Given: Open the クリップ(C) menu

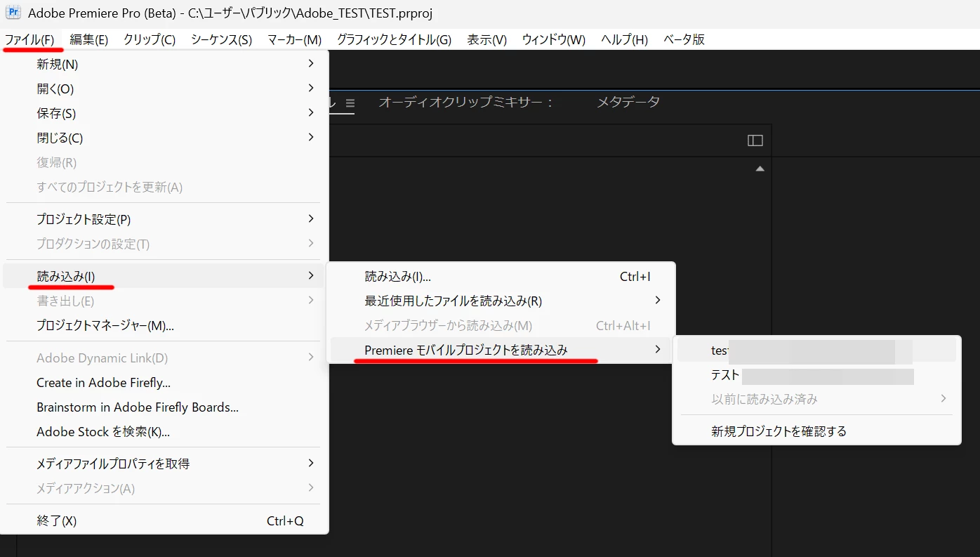Looking at the screenshot, I should [150, 40].
